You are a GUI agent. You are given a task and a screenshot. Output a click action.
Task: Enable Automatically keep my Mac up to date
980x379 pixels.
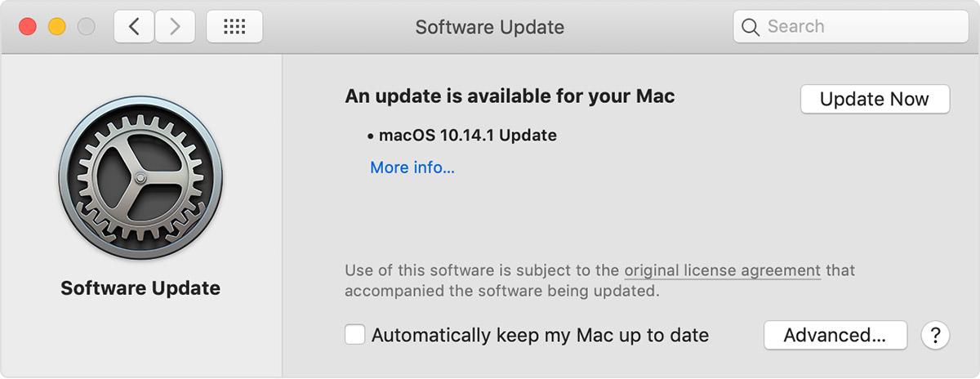pos(355,335)
